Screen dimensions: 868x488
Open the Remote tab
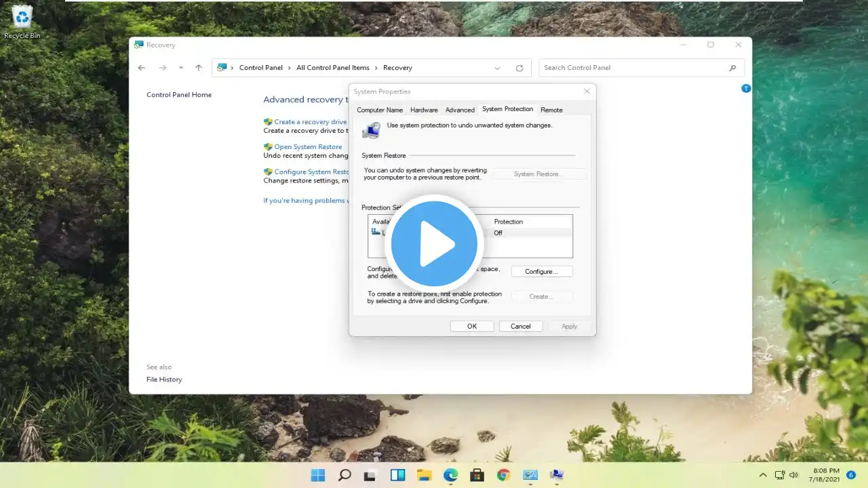tap(551, 110)
